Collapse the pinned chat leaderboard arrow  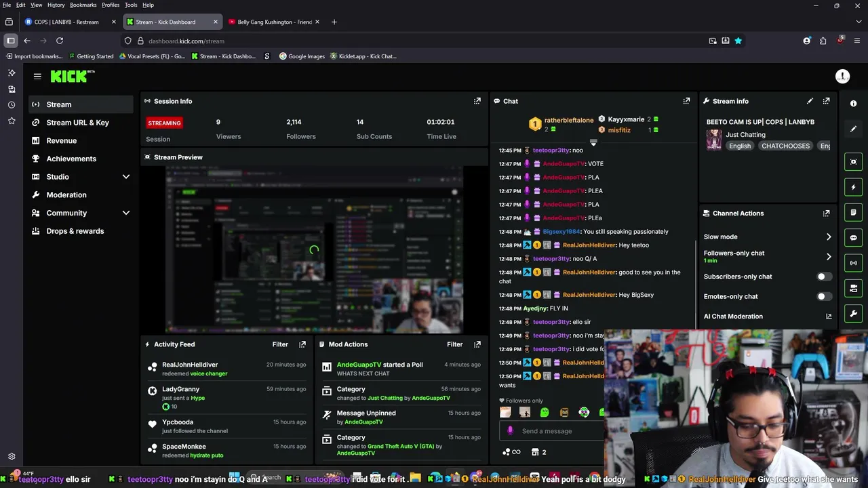pyautogui.click(x=593, y=143)
